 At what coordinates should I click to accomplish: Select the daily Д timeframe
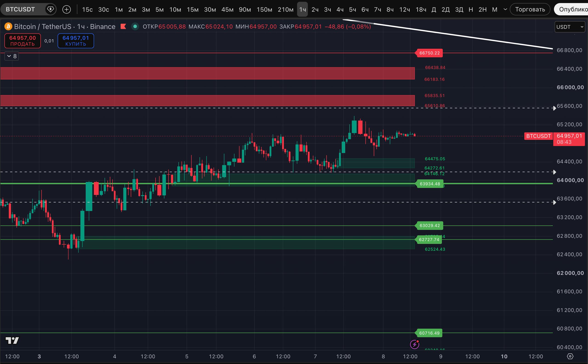434,9
